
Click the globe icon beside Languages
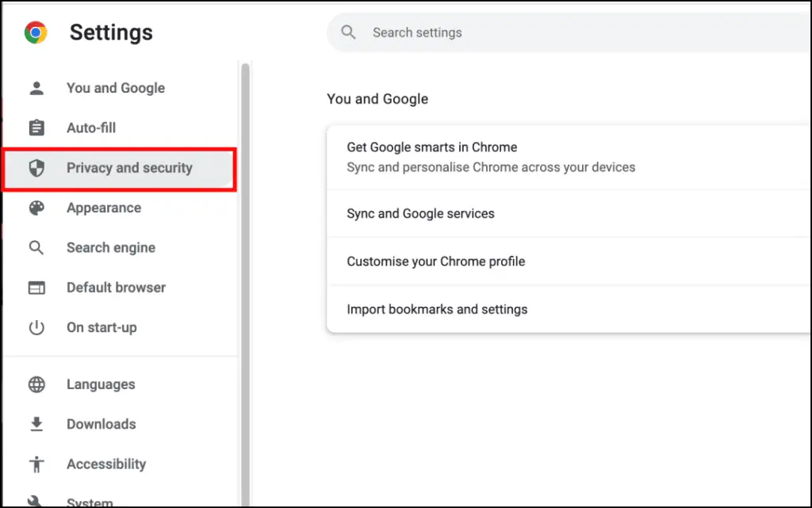(36, 384)
